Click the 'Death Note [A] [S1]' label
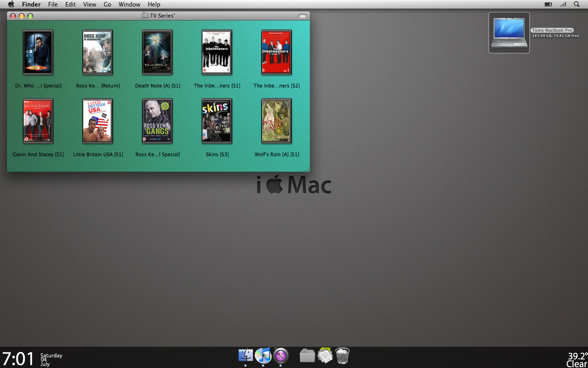The height and width of the screenshot is (368, 588). pos(158,86)
